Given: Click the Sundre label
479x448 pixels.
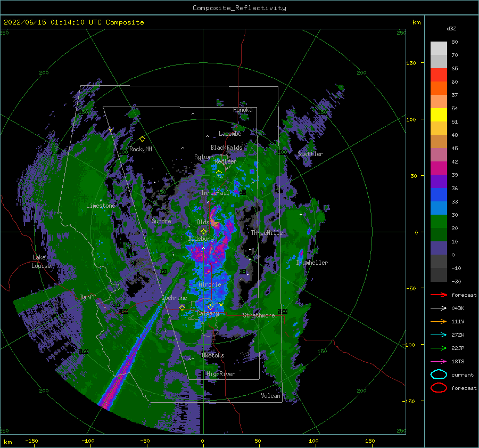Looking at the screenshot, I should 161,221.
